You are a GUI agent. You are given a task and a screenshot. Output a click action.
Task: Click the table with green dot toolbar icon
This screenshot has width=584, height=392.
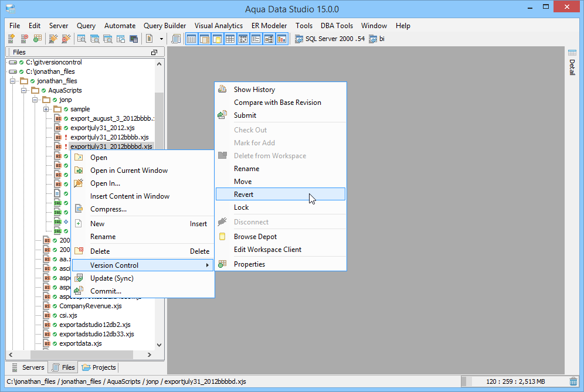click(x=38, y=38)
